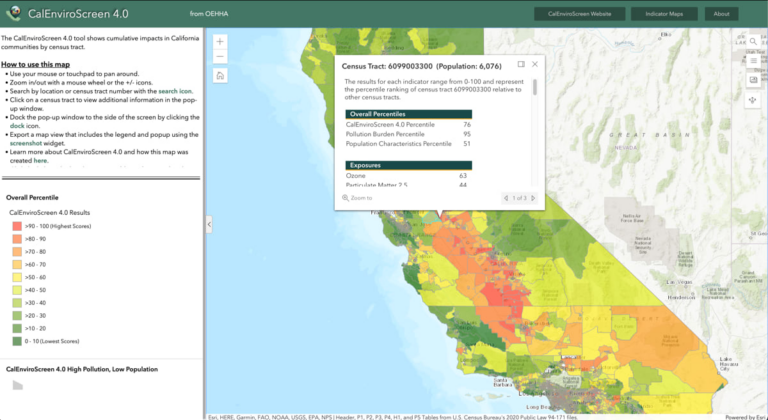Viewport: 768px width, 420px height.
Task: Click the >20 - 30 legend swatch
Action: click(17, 316)
